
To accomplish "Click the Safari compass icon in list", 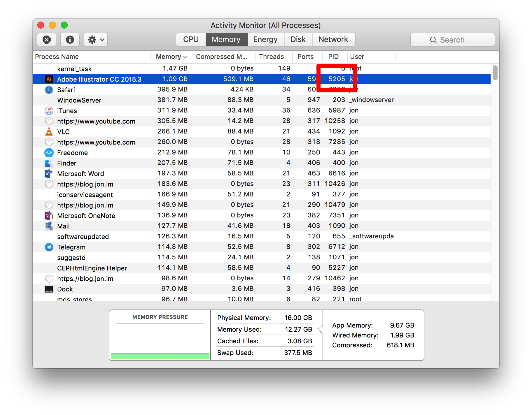I will [49, 90].
